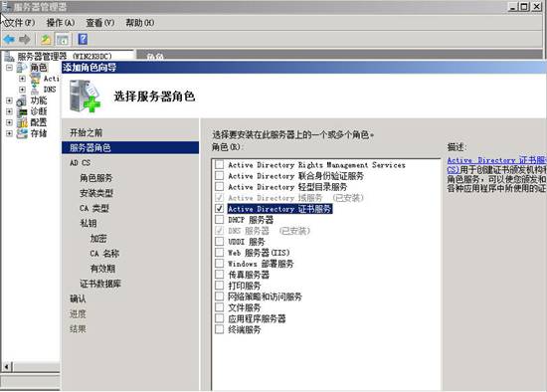Open the 查看(V) menu
This screenshot has width=547, height=392.
[x=100, y=23]
